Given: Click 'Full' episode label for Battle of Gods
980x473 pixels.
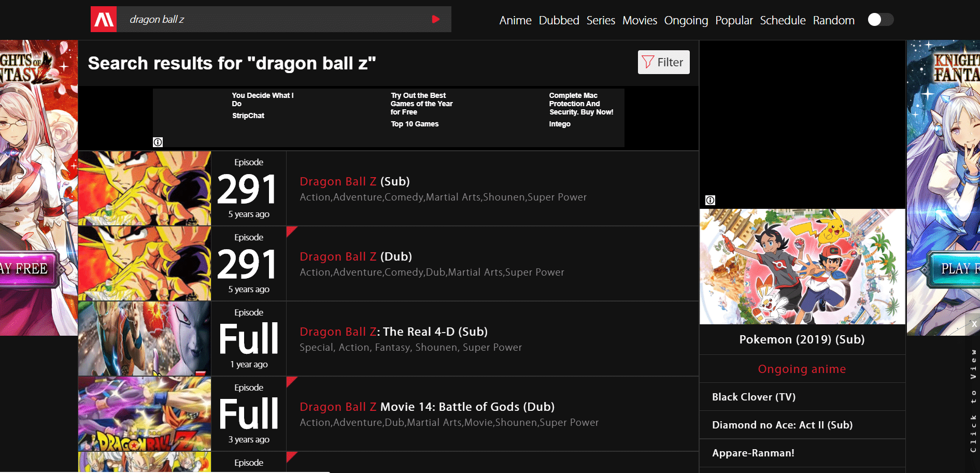Looking at the screenshot, I should [249, 414].
